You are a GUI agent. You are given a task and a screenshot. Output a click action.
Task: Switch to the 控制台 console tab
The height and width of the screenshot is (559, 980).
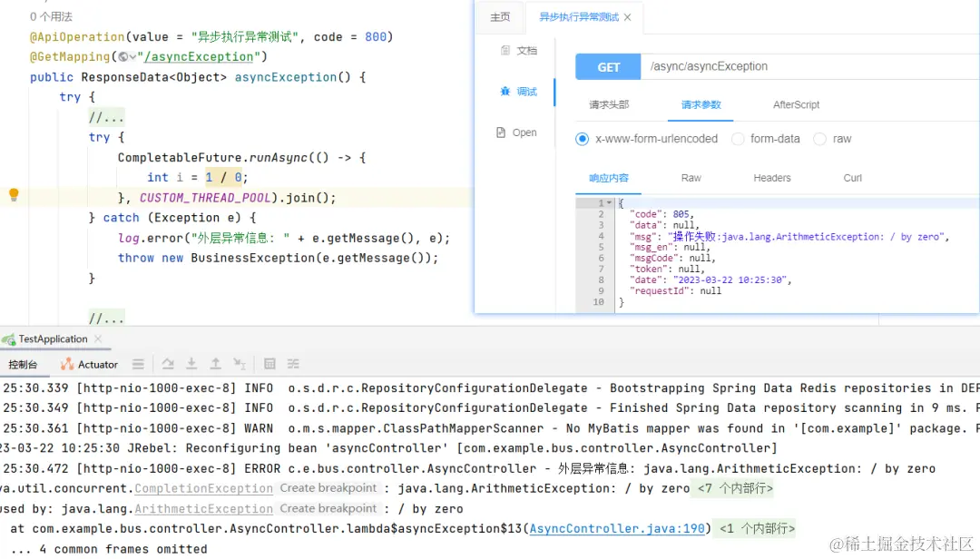pyautogui.click(x=23, y=365)
